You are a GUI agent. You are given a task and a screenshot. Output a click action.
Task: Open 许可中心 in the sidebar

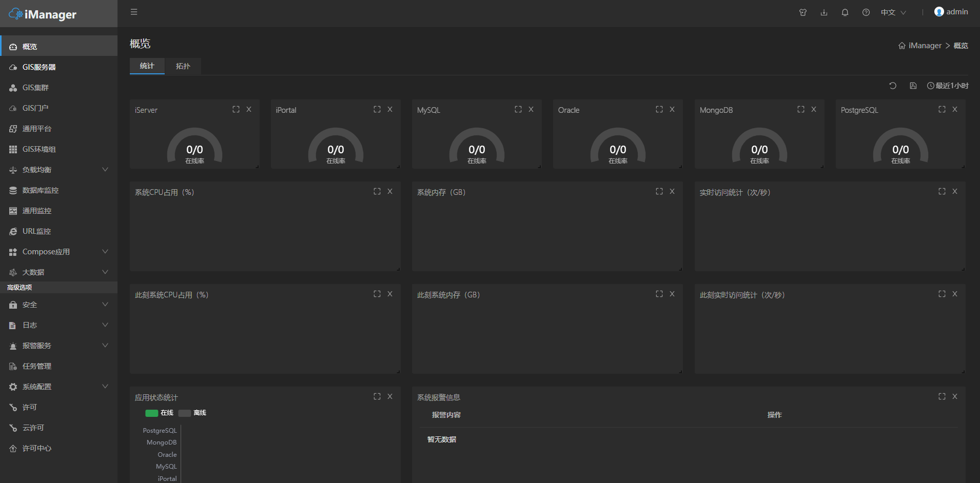tap(59, 448)
